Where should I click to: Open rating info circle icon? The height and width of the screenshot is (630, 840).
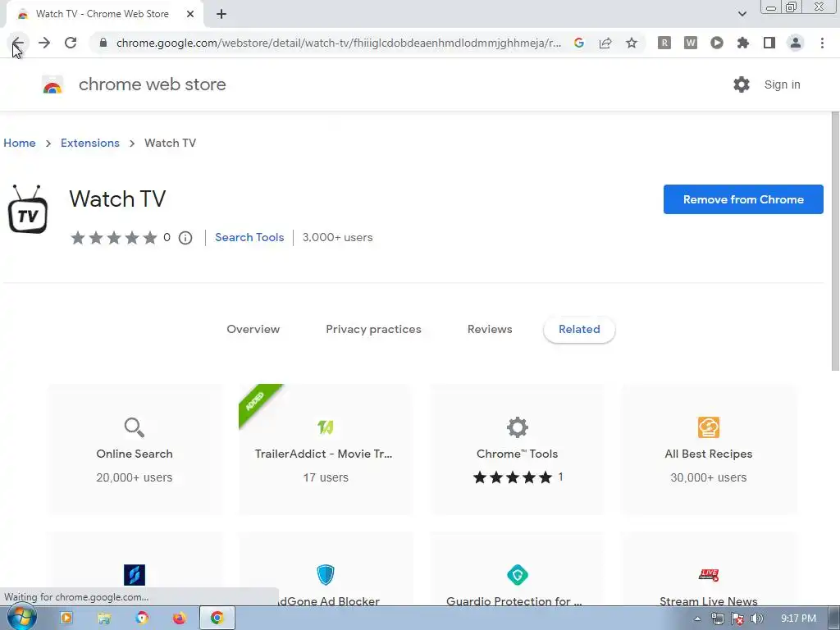point(185,238)
